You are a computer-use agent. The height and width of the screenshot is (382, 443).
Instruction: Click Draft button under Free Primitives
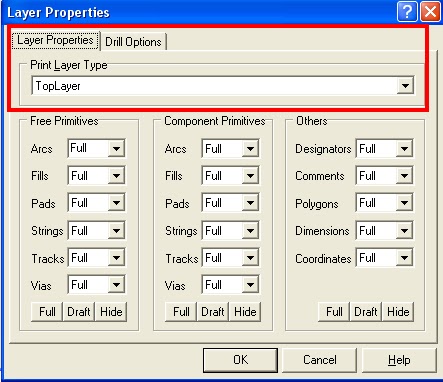coord(79,312)
